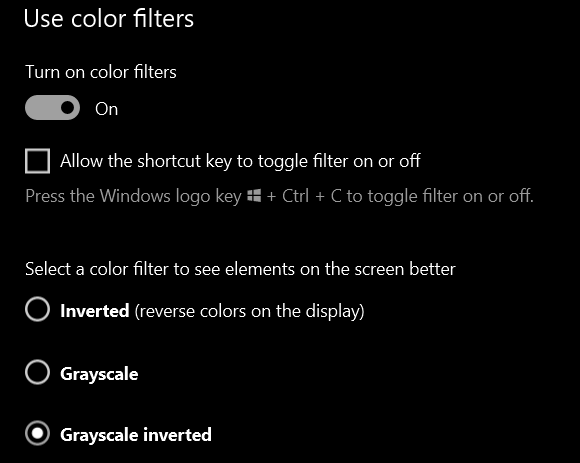Click the "Grayscale inverted" option label
Screen dimensions: 580x463
pos(136,435)
